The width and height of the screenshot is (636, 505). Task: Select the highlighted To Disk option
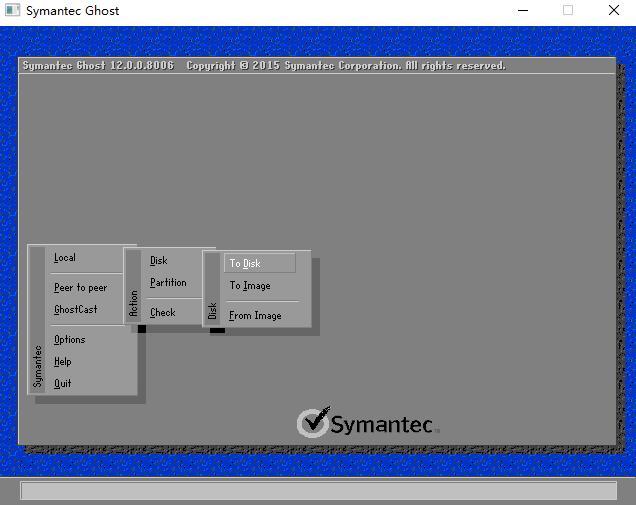point(260,263)
